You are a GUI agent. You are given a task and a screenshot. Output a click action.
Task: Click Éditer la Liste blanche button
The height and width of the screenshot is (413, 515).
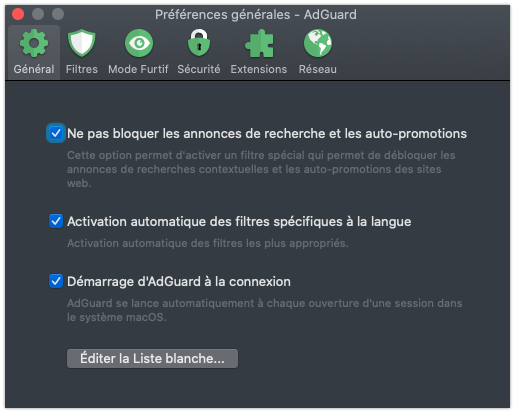[152, 359]
